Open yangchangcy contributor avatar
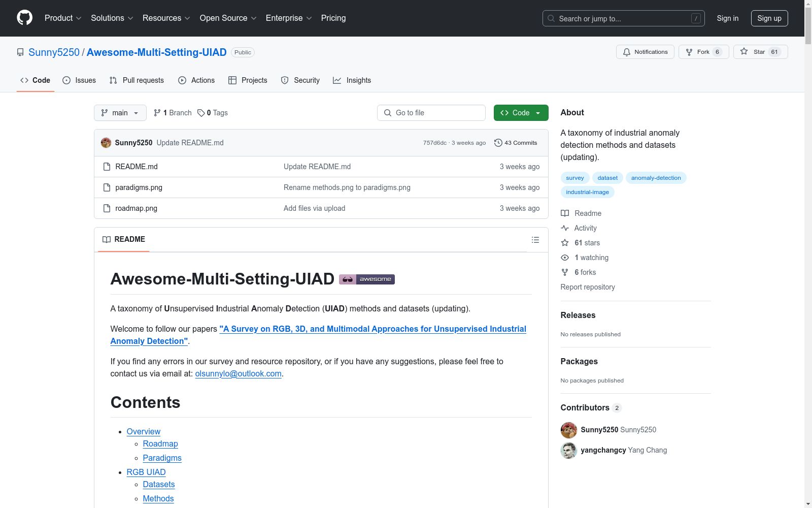The image size is (812, 508). pyautogui.click(x=568, y=450)
